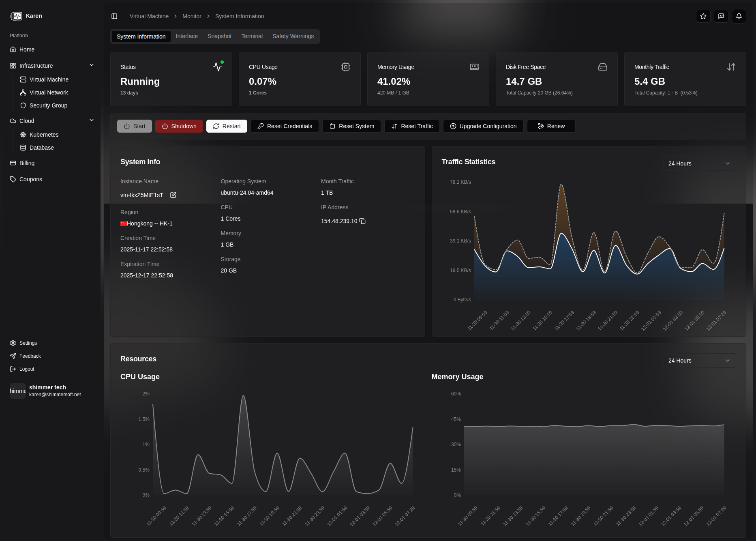Open the Traffic Statistics 24 Hours dropdown
The height and width of the screenshot is (541, 756).
click(x=699, y=163)
